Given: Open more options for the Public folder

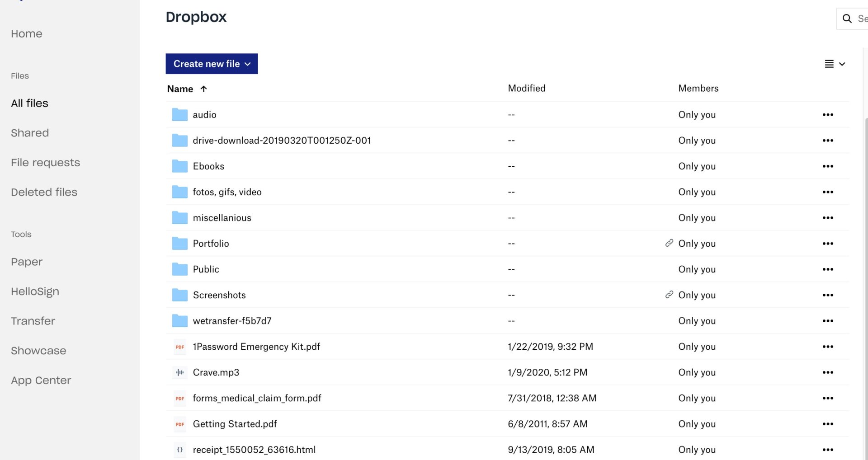Looking at the screenshot, I should 827,269.
